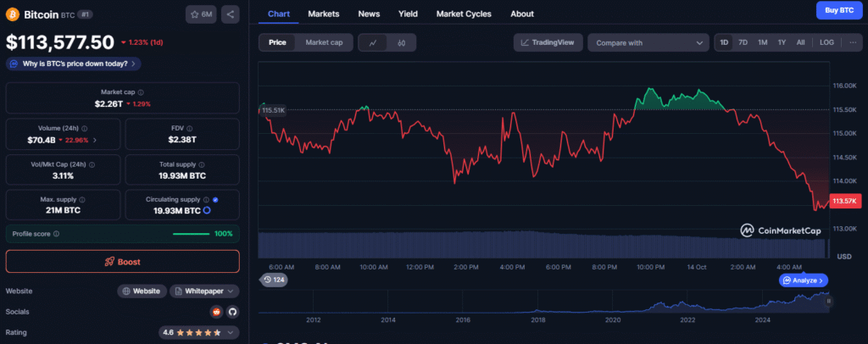The width and height of the screenshot is (868, 344).
Task: Select 1Y time range
Action: (x=782, y=42)
